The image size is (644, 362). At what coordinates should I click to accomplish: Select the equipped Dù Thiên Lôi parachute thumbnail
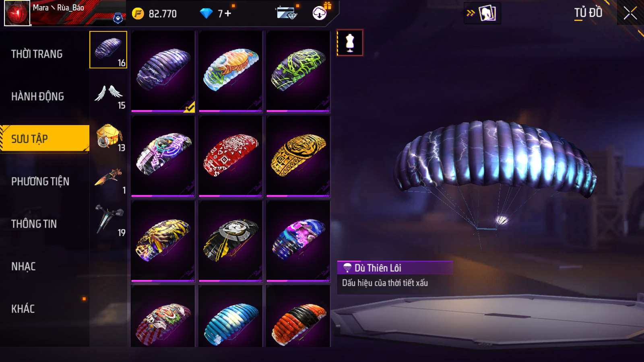tap(163, 72)
